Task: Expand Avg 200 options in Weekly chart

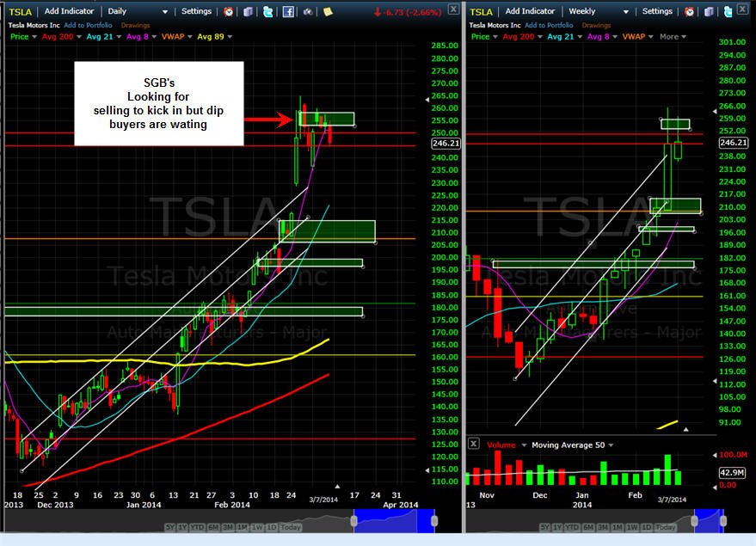Action: (x=539, y=37)
